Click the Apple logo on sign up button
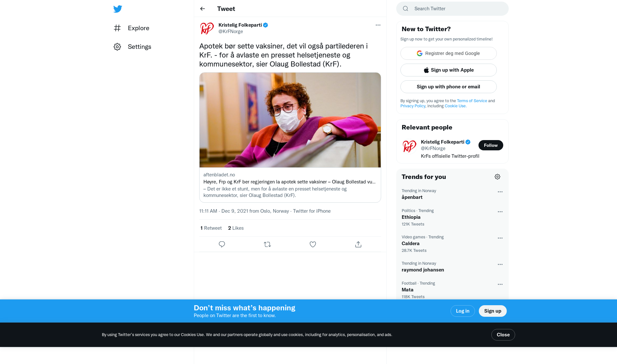This screenshot has width=617, height=364. [x=426, y=70]
